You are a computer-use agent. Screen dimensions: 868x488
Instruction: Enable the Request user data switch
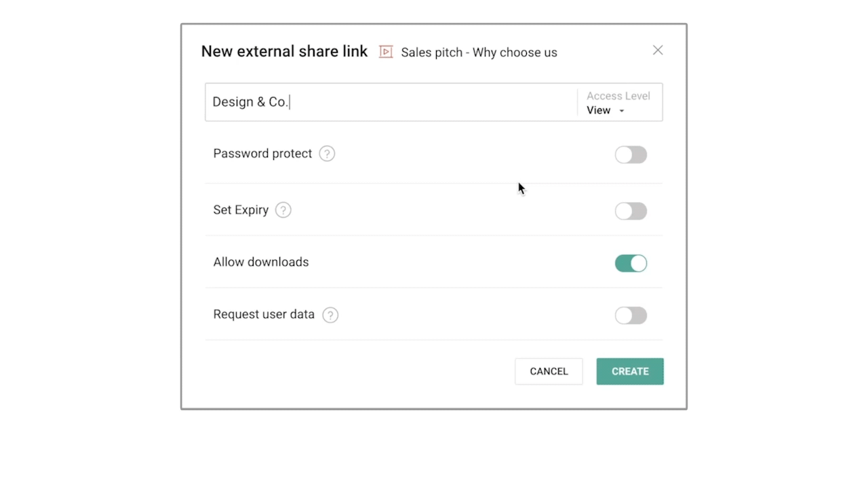click(x=631, y=315)
